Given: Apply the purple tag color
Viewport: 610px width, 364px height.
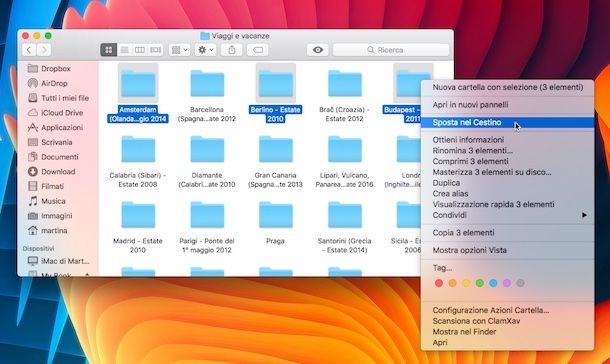Looking at the screenshot, I should (x=507, y=283).
